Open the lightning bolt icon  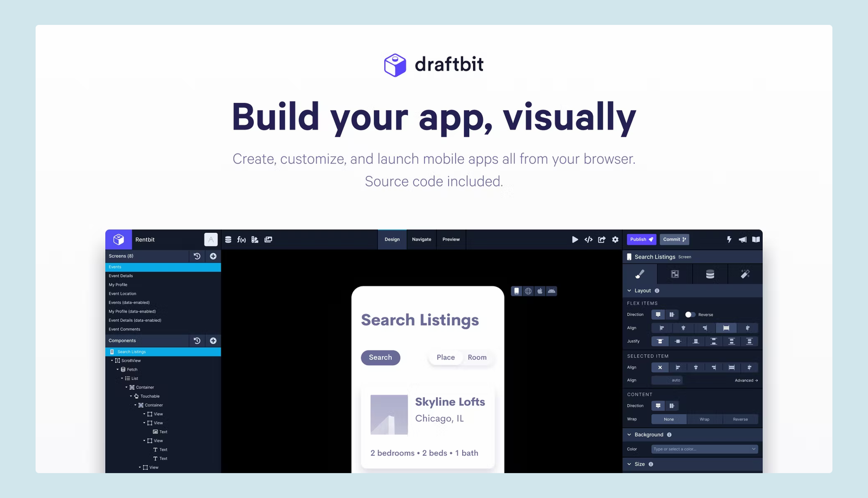729,239
